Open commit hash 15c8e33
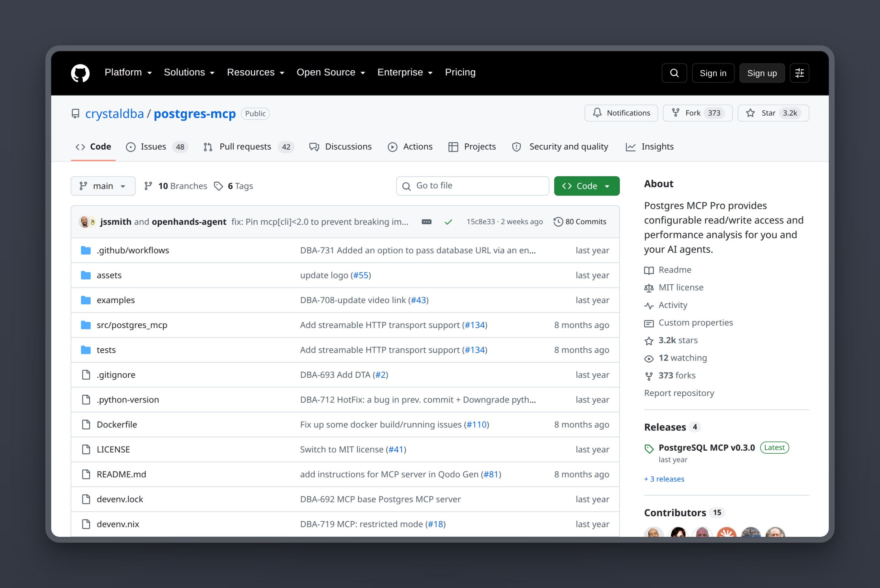The image size is (880, 588). point(481,221)
